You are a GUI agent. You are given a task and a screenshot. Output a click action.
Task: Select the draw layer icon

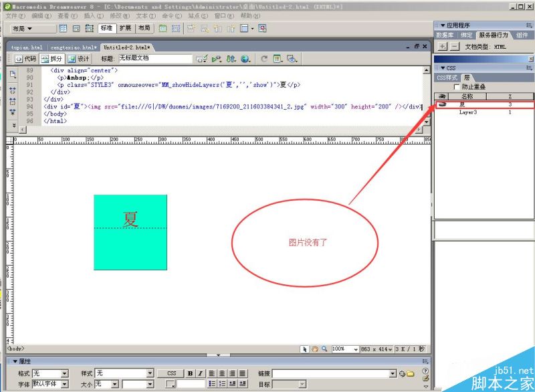[90, 28]
